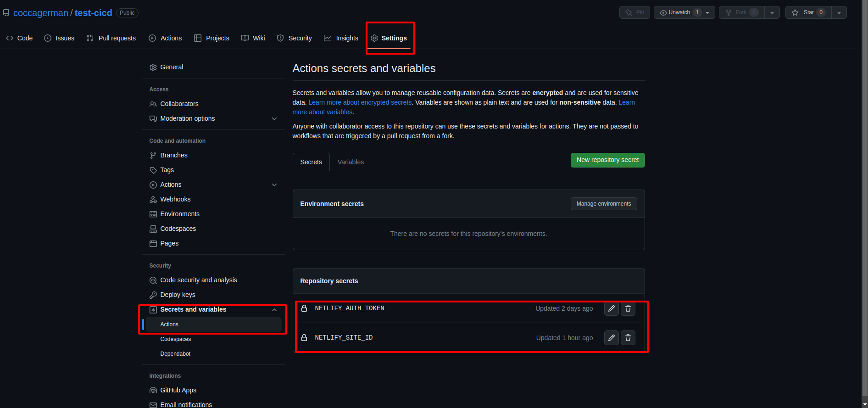Viewport: 868px width, 408px height.
Task: Select Actions under Secrets and variables
Action: tap(214, 324)
